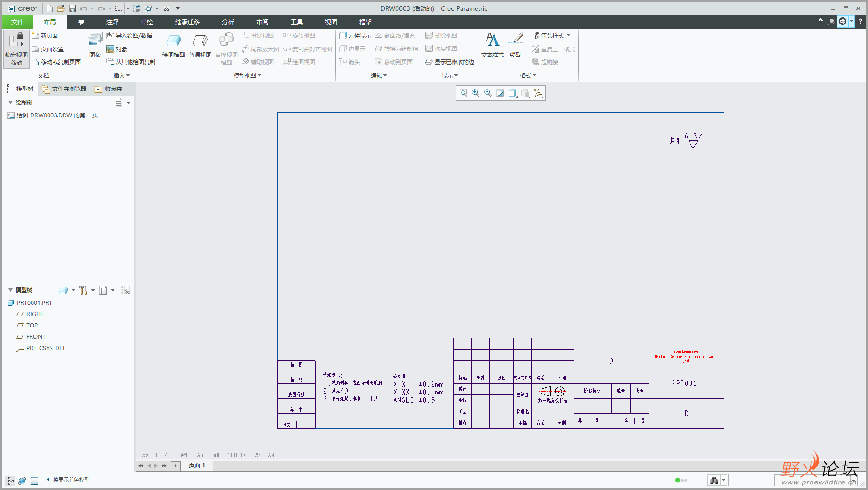Click the Save disk icon in quick access toolbar

[x=72, y=8]
